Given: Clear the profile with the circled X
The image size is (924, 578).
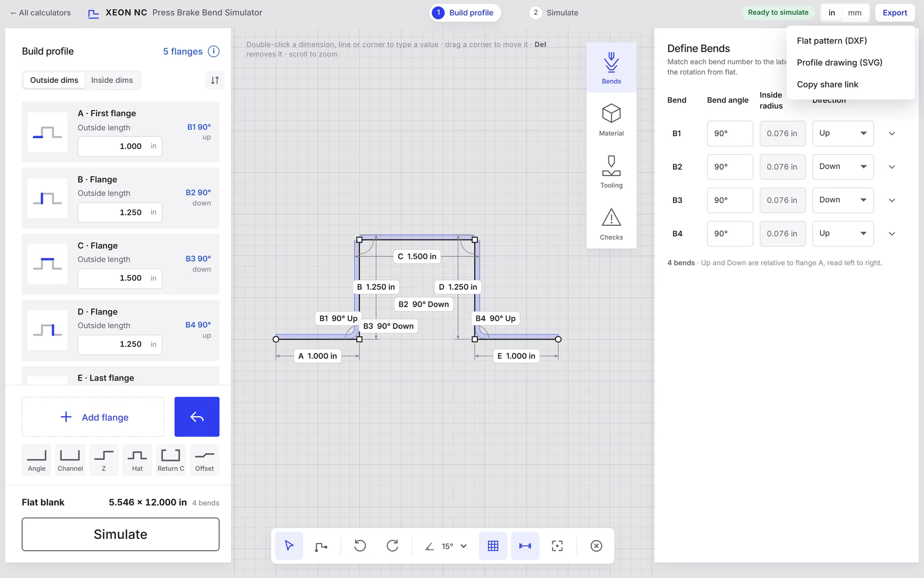Looking at the screenshot, I should click(x=596, y=546).
